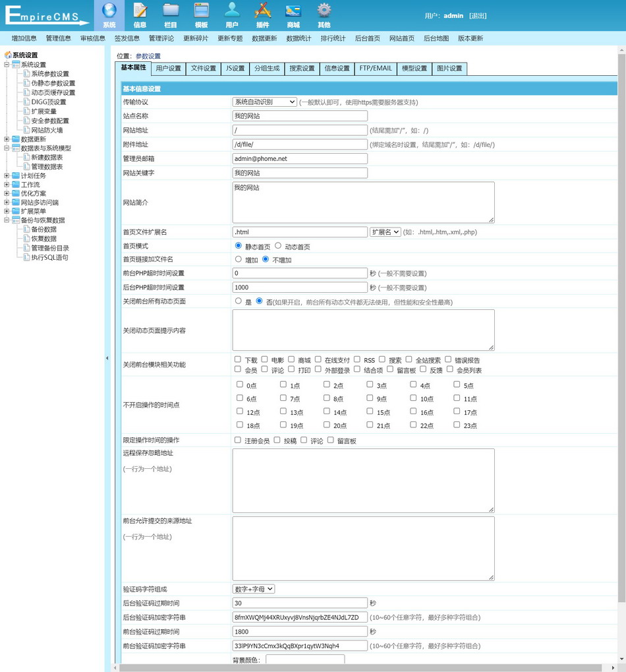Open the 验证码字符组成 dropdown
Image resolution: width=626 pixels, height=672 pixels.
click(x=254, y=590)
